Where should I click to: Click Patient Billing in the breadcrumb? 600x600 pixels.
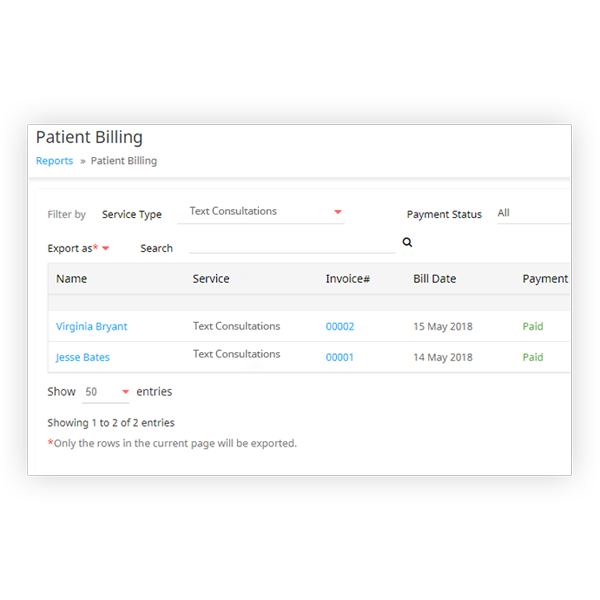click(x=124, y=161)
